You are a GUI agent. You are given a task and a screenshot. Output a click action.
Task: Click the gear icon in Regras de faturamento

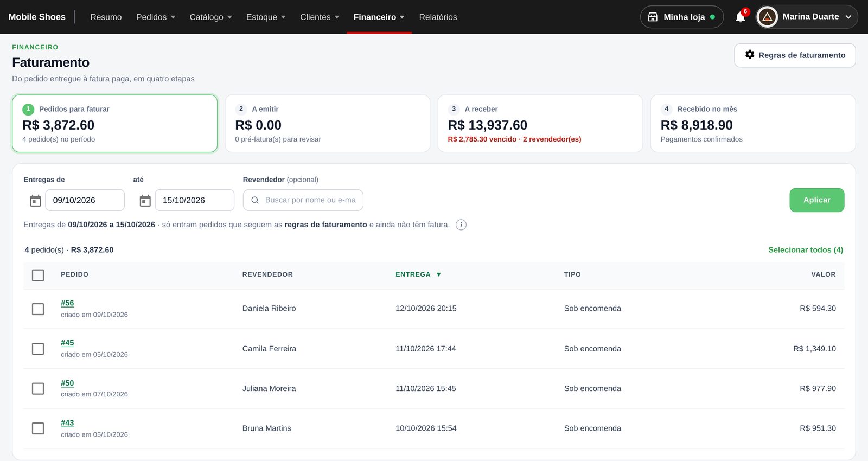point(750,54)
